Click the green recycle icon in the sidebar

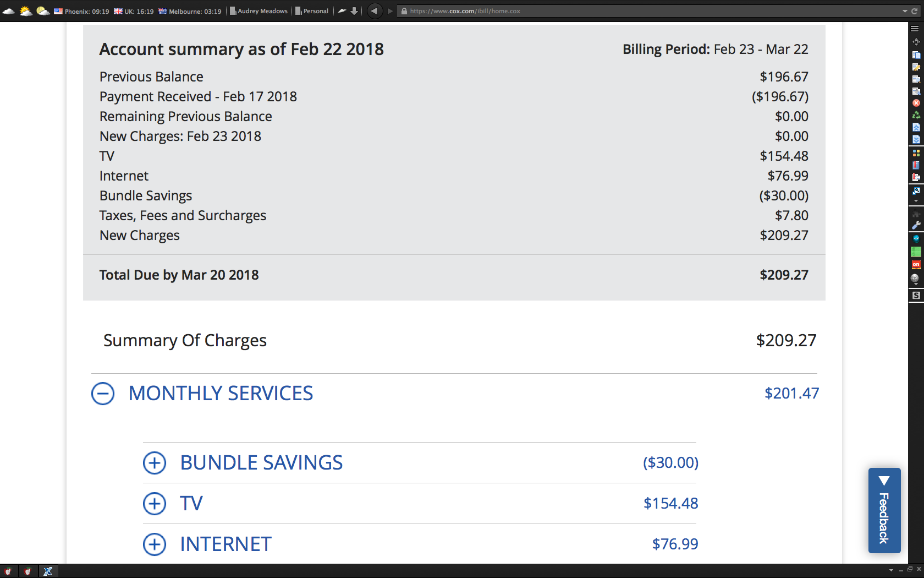click(x=916, y=115)
